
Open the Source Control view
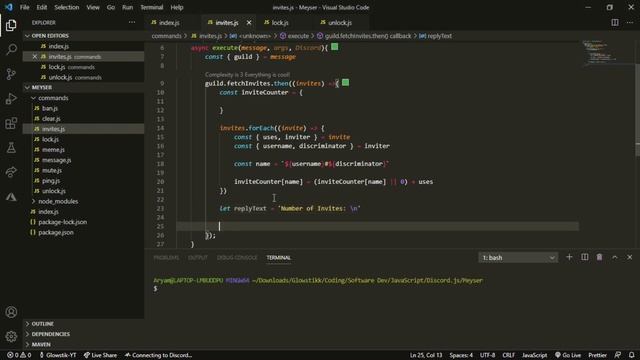pyautogui.click(x=11, y=74)
